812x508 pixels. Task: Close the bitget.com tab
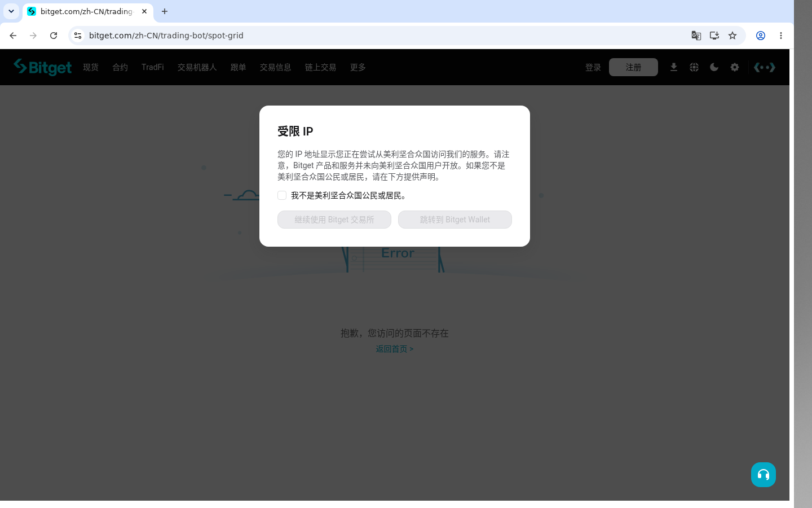click(x=144, y=11)
